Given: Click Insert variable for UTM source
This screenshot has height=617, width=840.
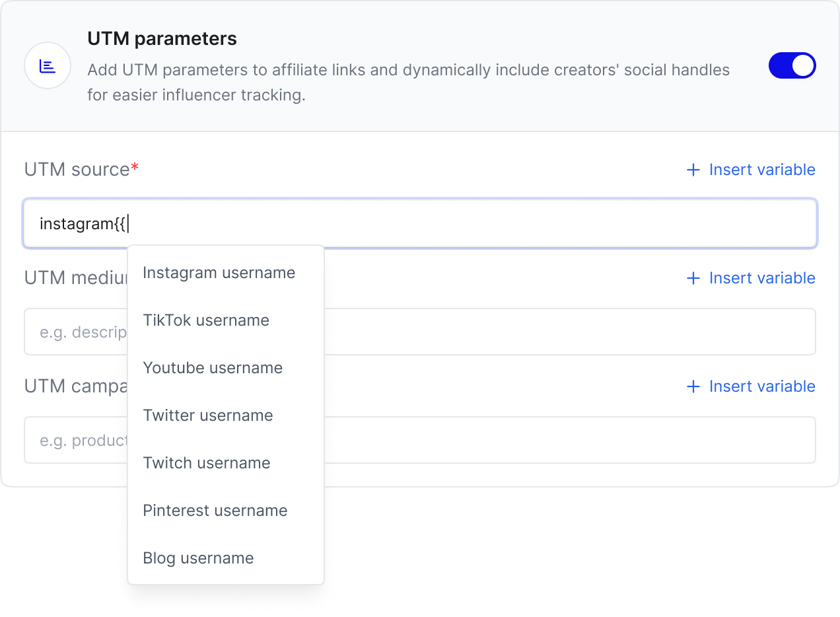Looking at the screenshot, I should [761, 170].
